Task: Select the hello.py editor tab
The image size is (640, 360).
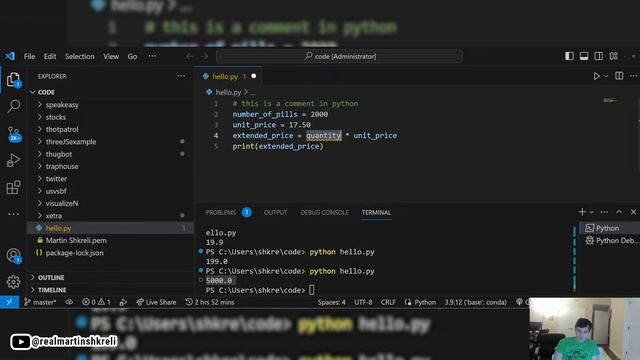Action: point(229,76)
